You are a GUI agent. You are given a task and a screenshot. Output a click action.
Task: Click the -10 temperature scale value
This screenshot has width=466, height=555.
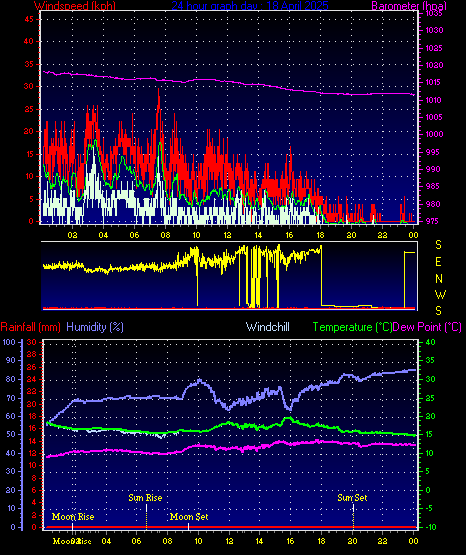431,527
